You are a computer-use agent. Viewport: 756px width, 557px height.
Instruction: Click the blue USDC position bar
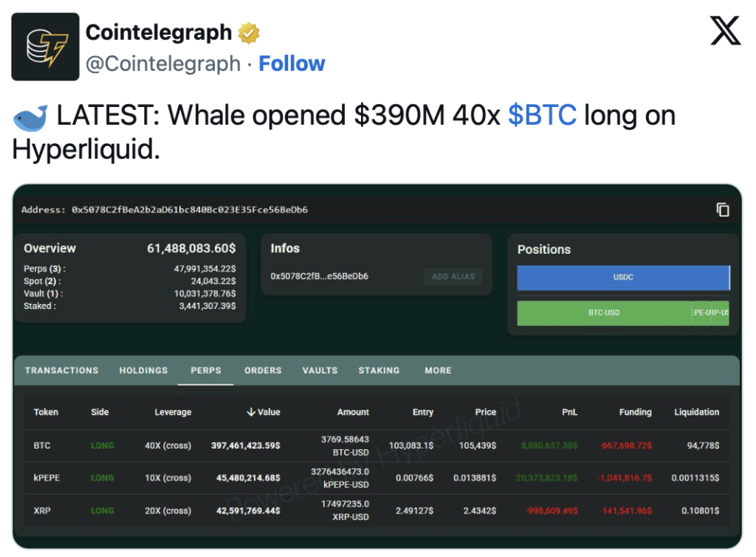click(x=623, y=277)
